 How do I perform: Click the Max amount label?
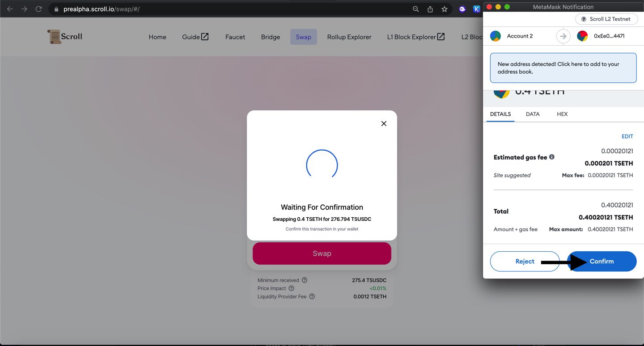566,229
